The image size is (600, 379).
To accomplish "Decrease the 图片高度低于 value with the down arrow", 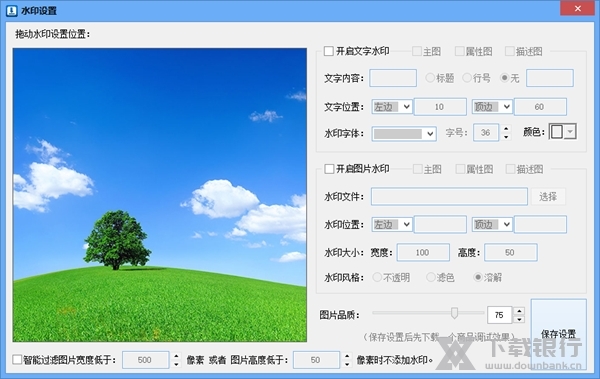I will point(347,364).
